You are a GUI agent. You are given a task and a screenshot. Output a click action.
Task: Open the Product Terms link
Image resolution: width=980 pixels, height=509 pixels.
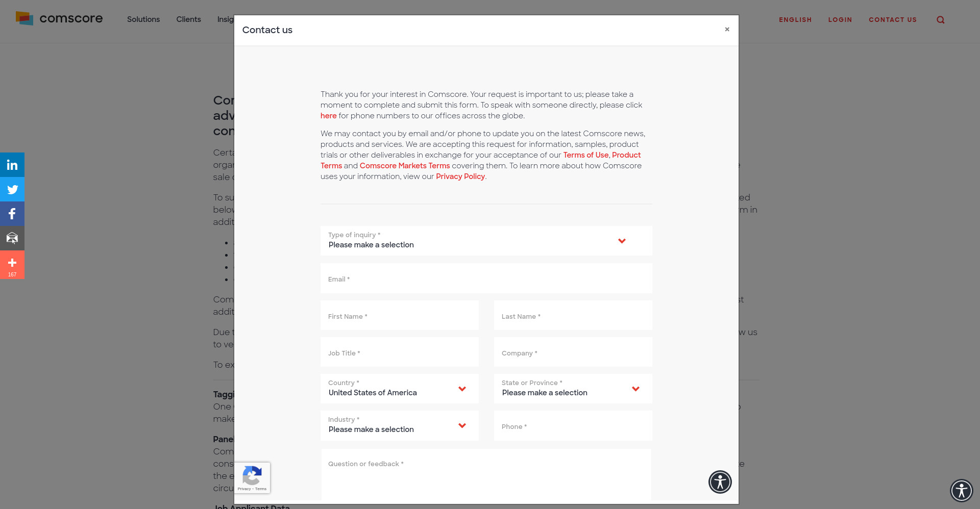626,155
